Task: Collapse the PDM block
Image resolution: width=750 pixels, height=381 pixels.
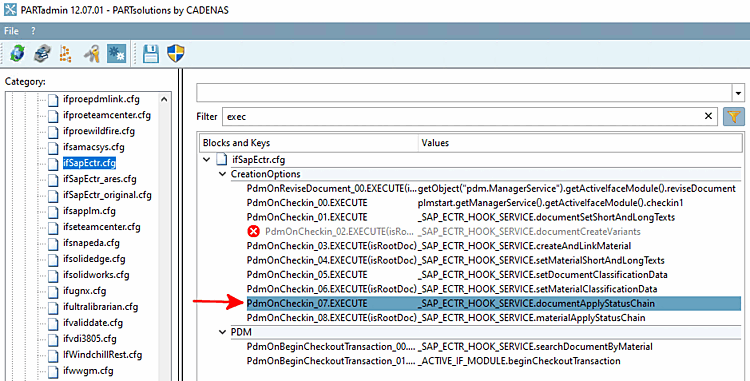Action: coord(222,332)
